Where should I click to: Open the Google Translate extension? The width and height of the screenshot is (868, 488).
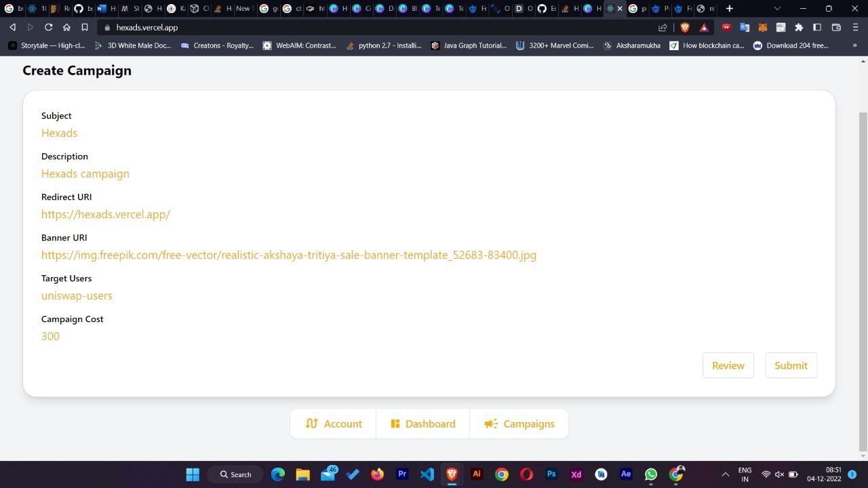pos(745,27)
